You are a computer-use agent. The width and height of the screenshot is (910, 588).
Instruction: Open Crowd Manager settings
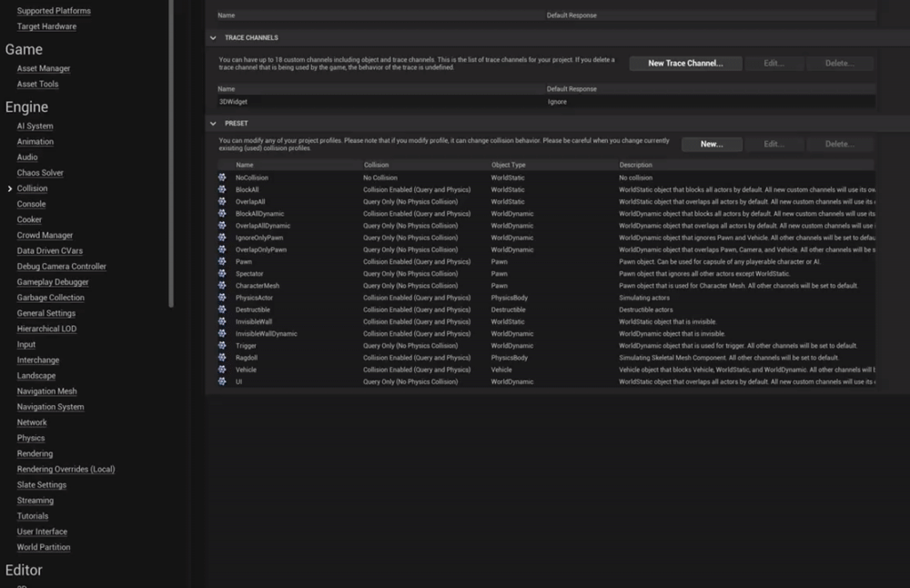pos(45,236)
